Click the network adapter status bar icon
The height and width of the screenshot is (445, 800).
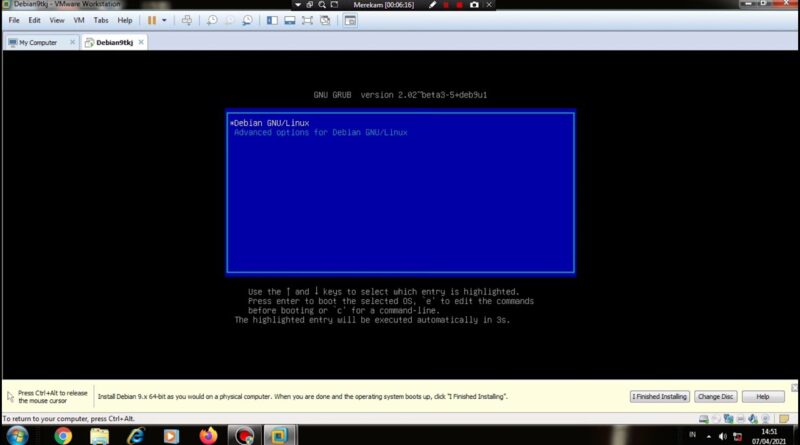(x=728, y=419)
